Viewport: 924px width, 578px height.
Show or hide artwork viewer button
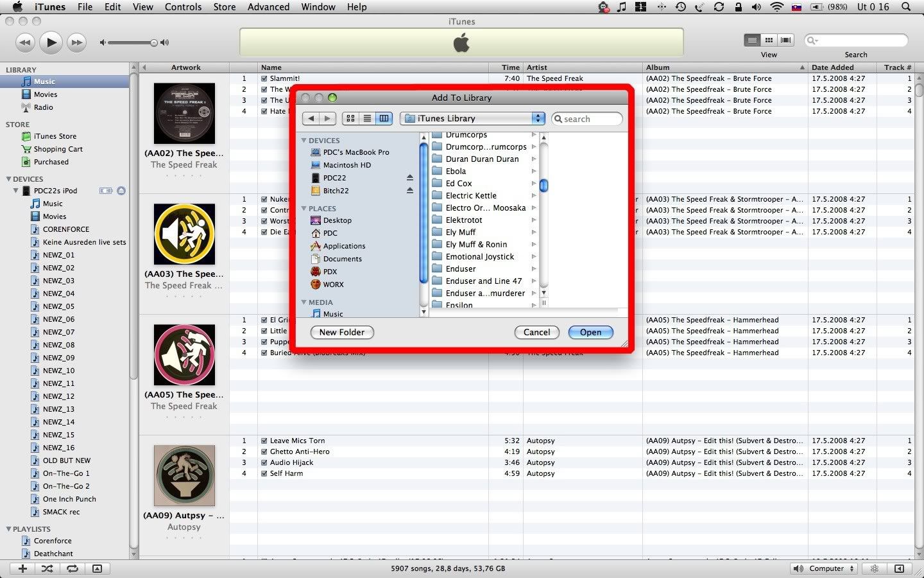(97, 568)
